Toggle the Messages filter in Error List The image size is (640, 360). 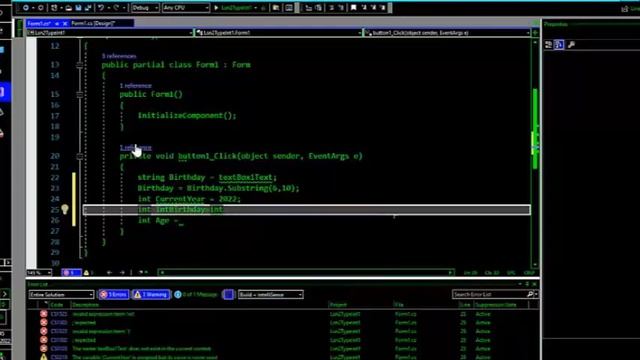(196, 295)
